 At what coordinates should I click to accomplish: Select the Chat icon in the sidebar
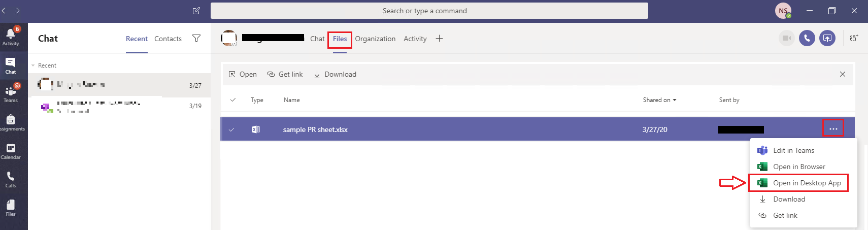click(x=11, y=65)
